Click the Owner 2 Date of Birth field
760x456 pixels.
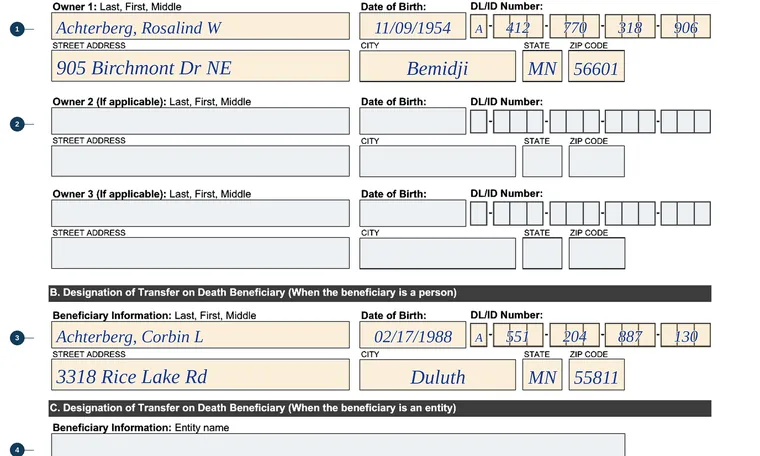pos(412,121)
